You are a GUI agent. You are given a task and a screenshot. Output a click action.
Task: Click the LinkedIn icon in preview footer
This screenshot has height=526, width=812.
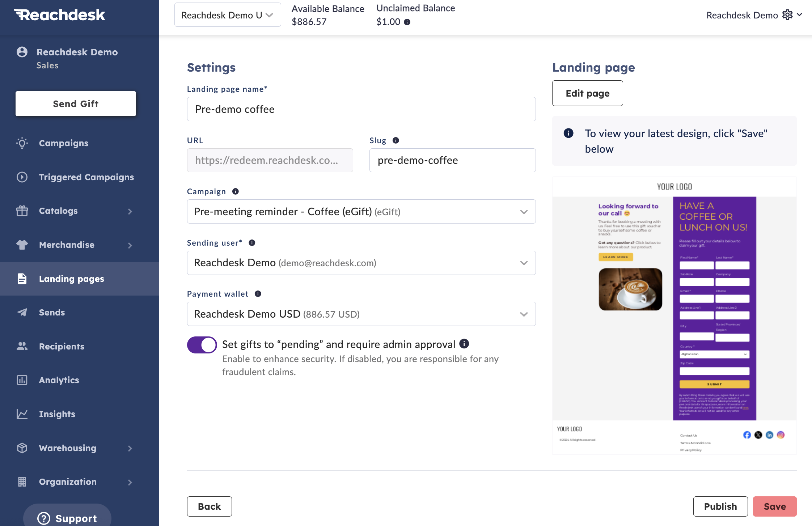pos(769,435)
